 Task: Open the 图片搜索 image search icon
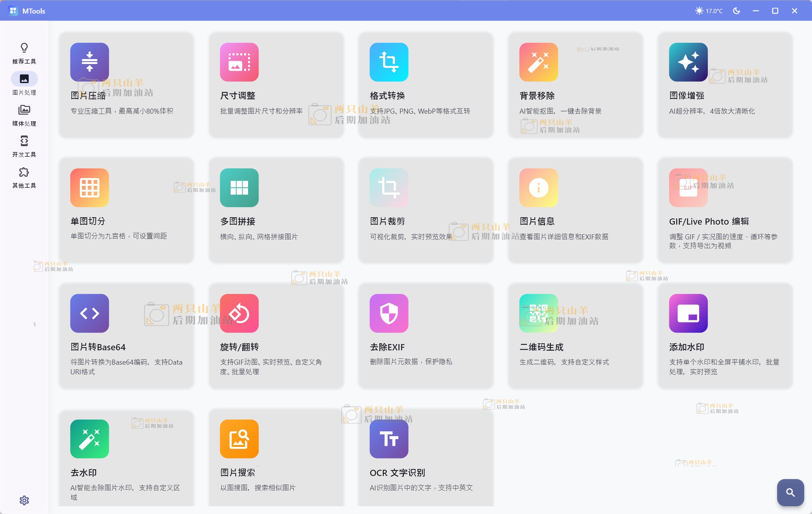pyautogui.click(x=239, y=439)
